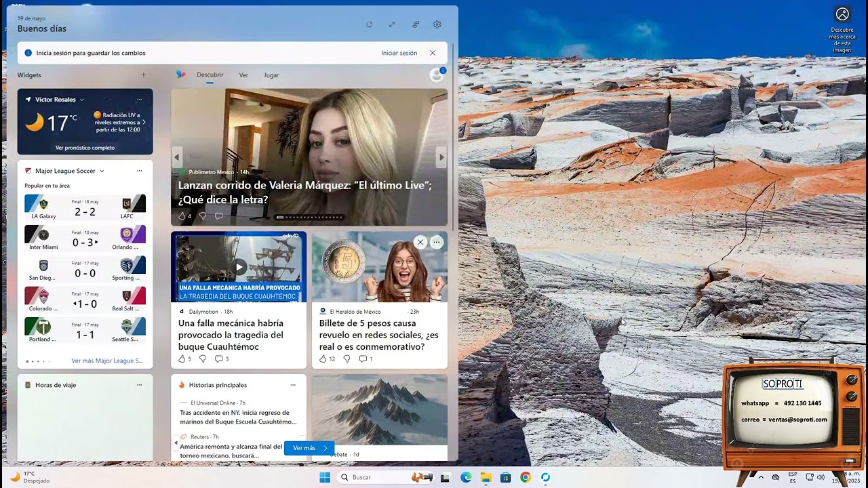The width and height of the screenshot is (868, 488).
Task: Expand widgets board to full screen
Action: [x=392, y=24]
